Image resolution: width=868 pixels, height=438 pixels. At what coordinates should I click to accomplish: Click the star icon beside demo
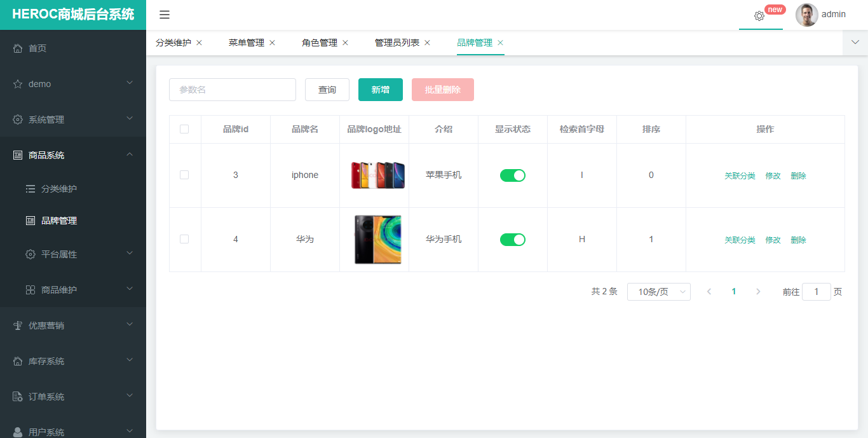click(x=18, y=84)
